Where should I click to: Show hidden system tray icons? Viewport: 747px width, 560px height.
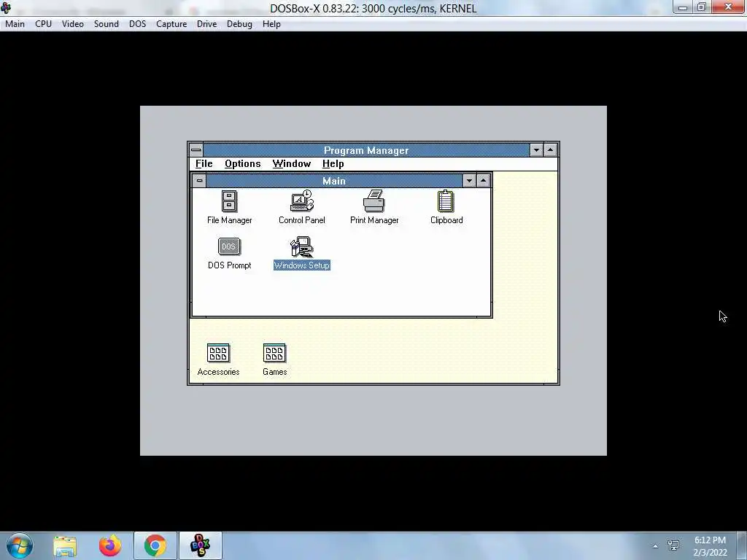tap(656, 546)
